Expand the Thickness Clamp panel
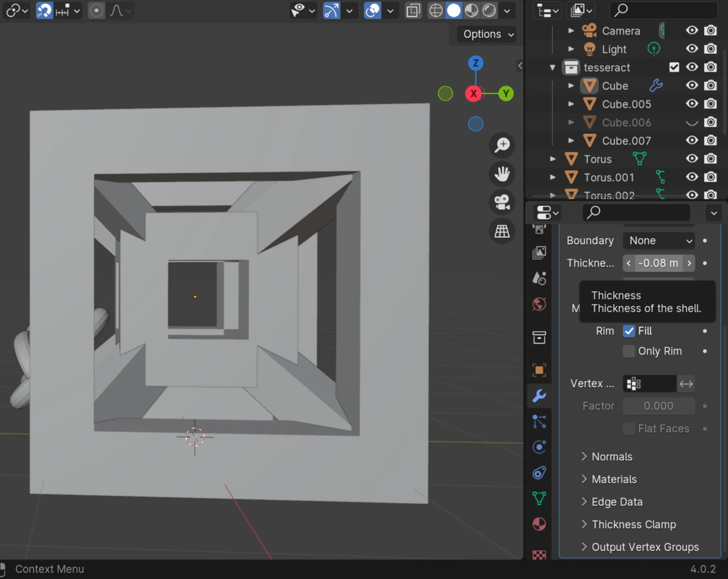728x579 pixels. click(x=634, y=524)
